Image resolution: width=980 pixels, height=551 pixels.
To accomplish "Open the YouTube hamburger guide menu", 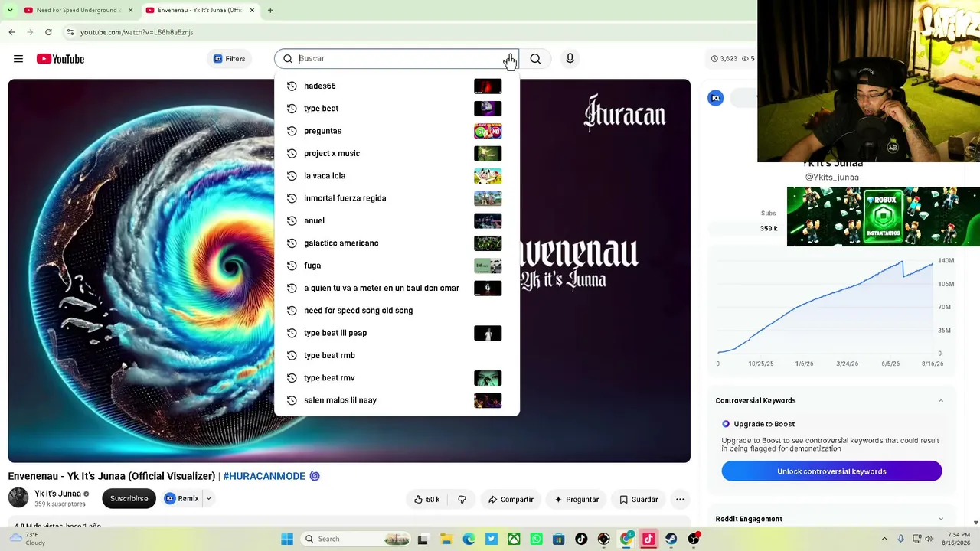I will [x=18, y=59].
